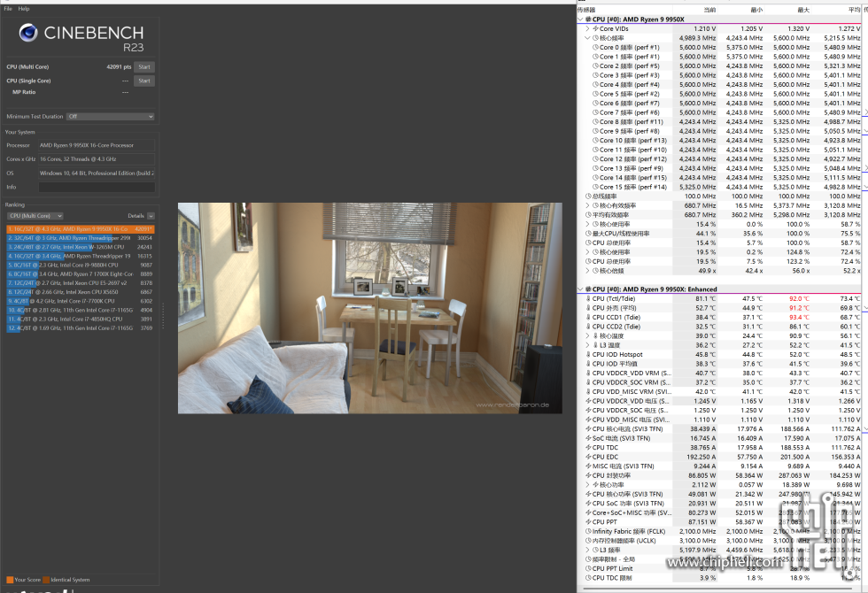Click the clock icon beside 总线频率
This screenshot has height=593, width=868.
(588, 196)
